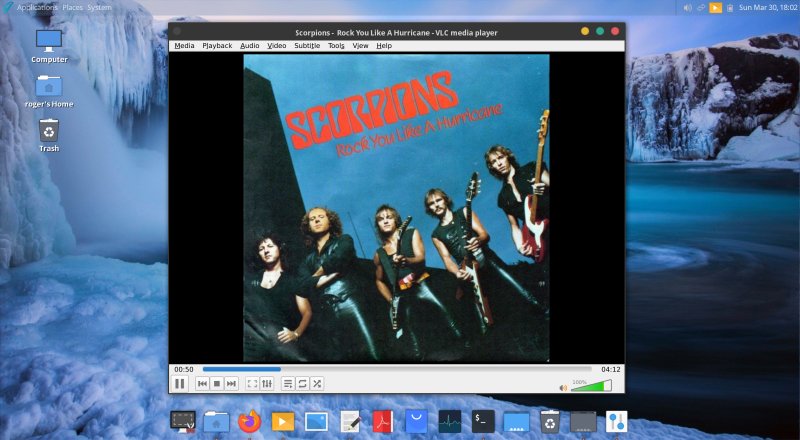Viewport: 800px width, 440px height.
Task: Close VLC with the red button
Action: 615,31
